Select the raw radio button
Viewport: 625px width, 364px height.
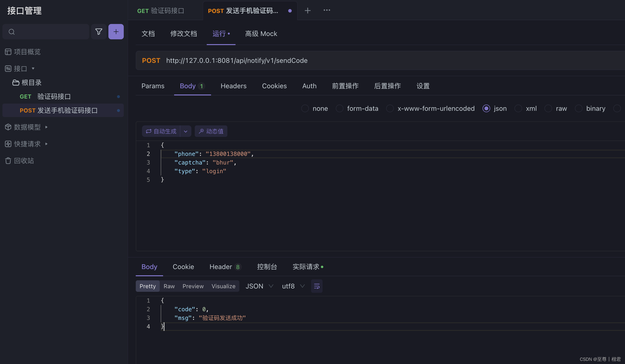click(548, 108)
